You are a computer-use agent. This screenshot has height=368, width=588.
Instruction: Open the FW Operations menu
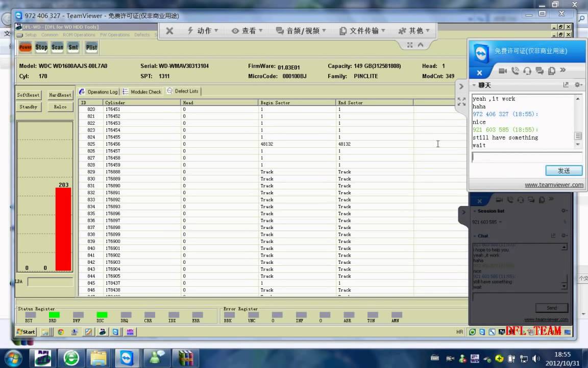(114, 35)
